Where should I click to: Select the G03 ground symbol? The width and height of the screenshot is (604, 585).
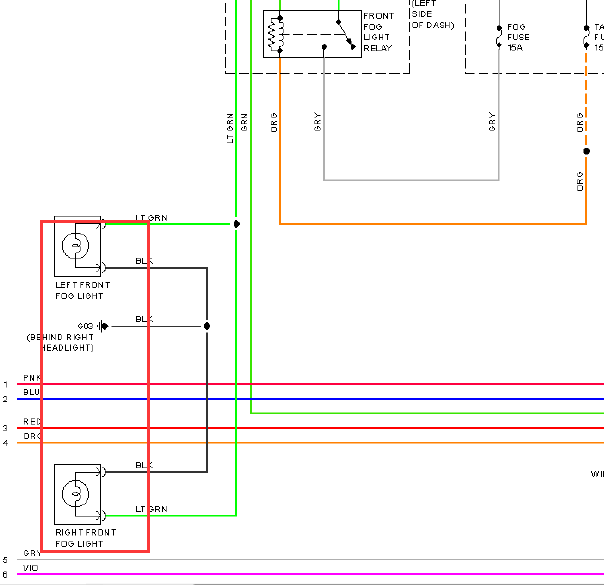(102, 326)
